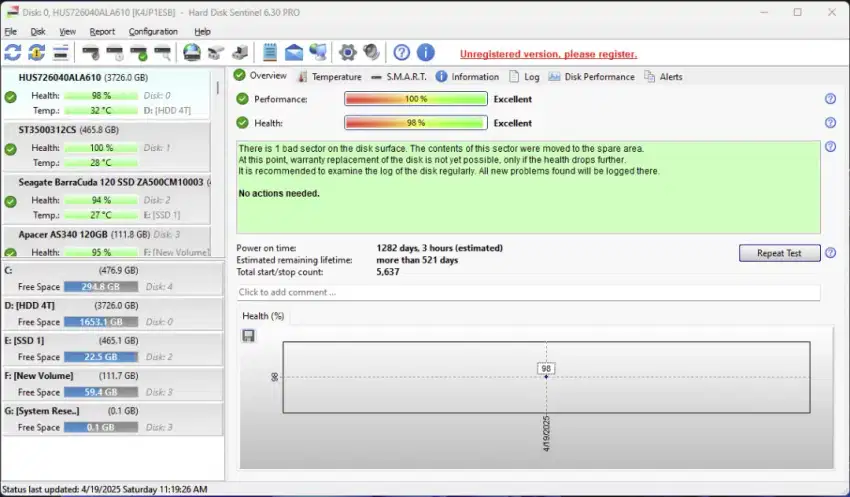Switch to the Temperature tab
The width and height of the screenshot is (850, 497).
330,76
